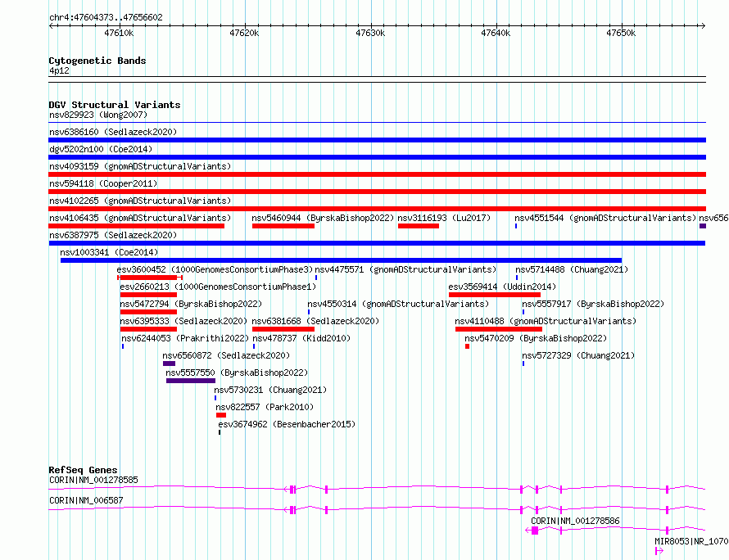This screenshot has width=729, height=560.
Task: Select esv3600452 (1000GenomesConsortiumPhase3) label
Action: (x=215, y=269)
